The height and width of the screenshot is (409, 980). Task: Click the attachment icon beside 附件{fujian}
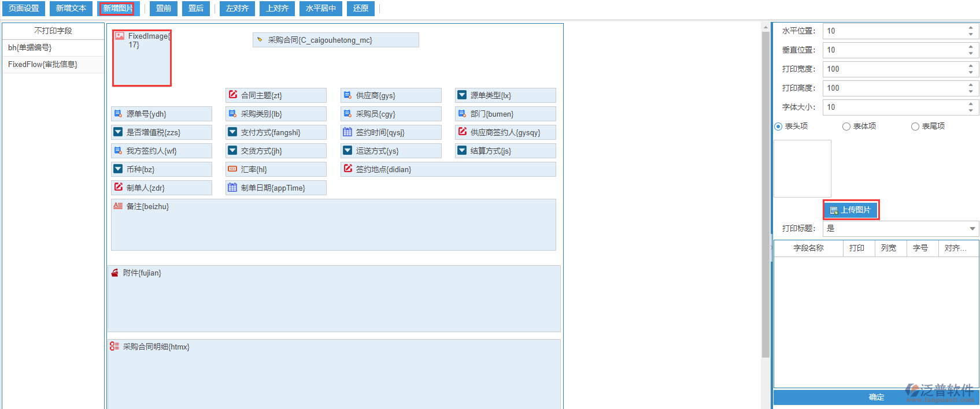114,273
